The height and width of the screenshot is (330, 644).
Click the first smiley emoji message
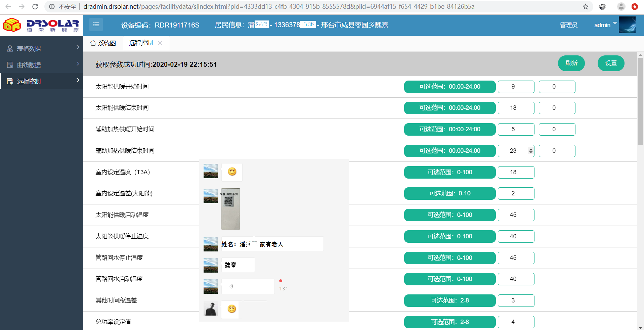click(x=232, y=172)
